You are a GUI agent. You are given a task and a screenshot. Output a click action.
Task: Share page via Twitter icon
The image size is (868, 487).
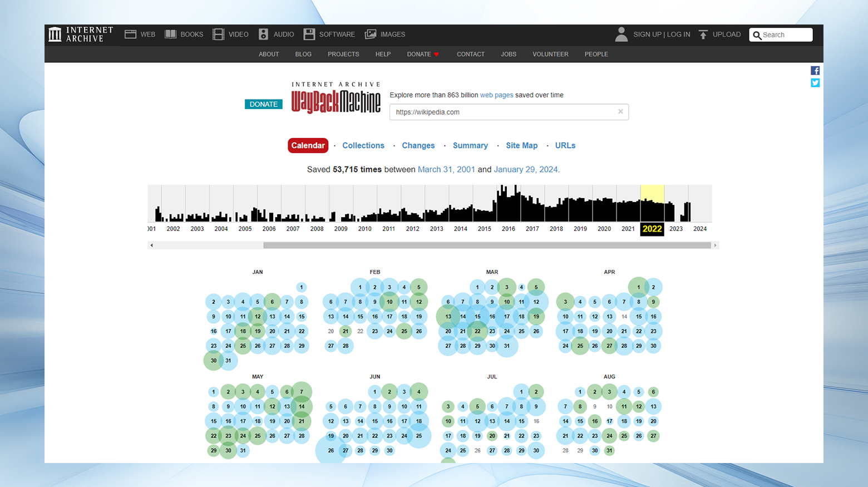point(815,83)
